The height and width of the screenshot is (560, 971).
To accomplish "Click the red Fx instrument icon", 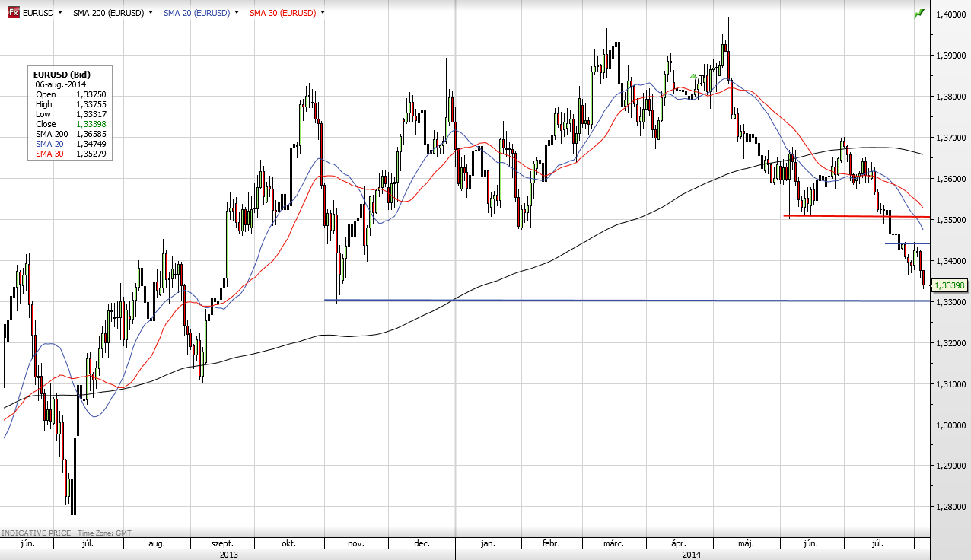I will (x=14, y=13).
